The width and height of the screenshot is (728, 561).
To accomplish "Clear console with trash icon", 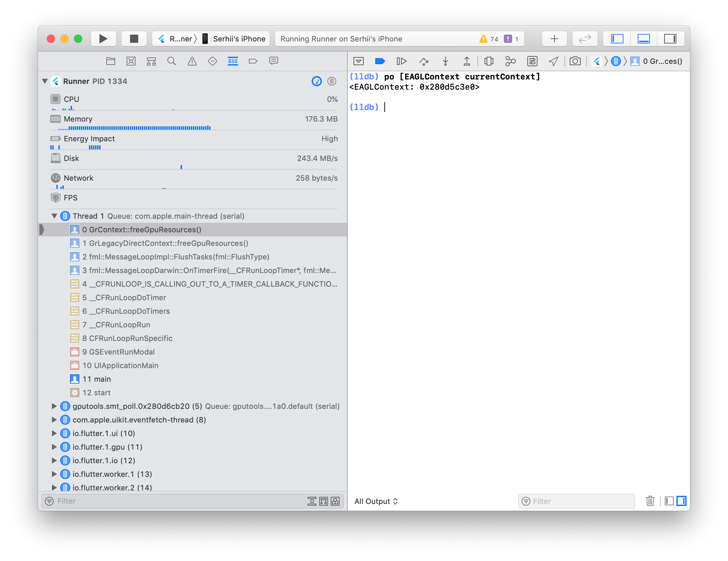I will click(x=650, y=501).
